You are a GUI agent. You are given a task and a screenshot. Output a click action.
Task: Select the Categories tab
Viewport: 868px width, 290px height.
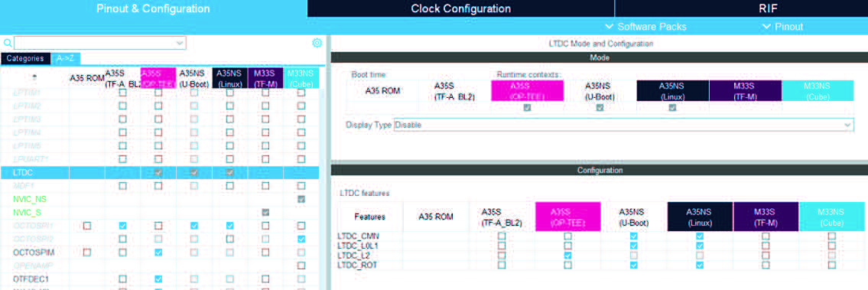point(25,58)
